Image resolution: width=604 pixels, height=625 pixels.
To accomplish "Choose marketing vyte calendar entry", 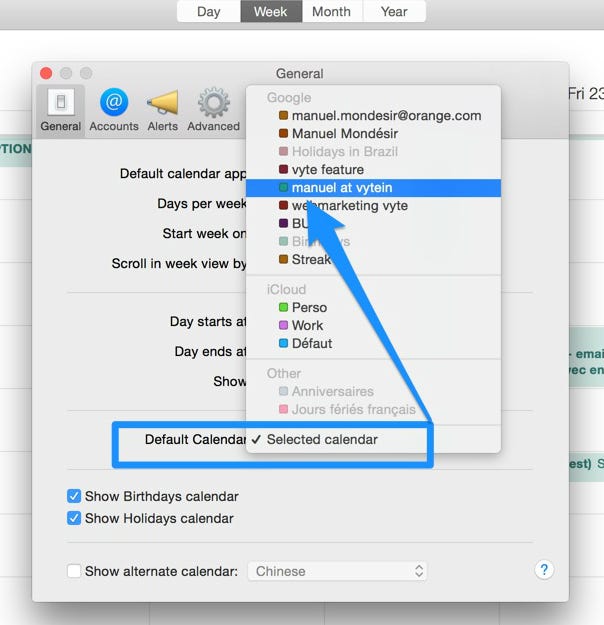I will pyautogui.click(x=373, y=206).
